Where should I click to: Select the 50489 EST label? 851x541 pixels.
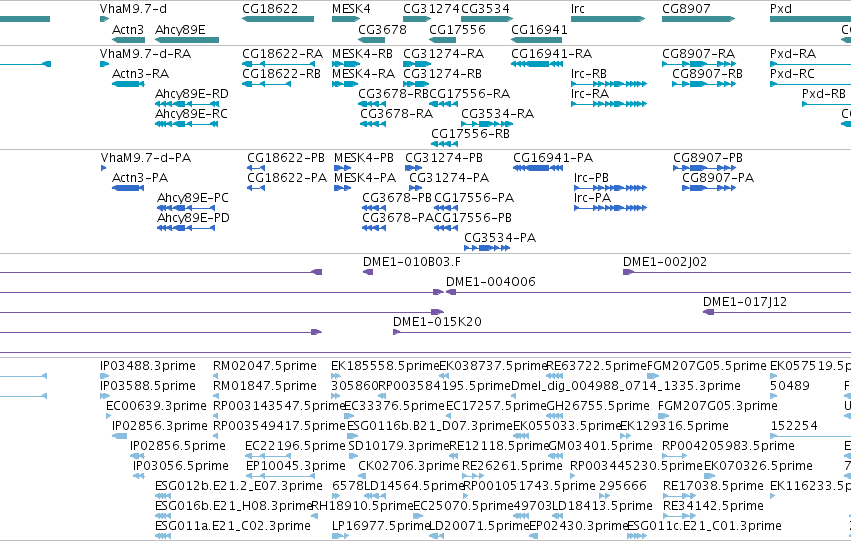point(790,386)
